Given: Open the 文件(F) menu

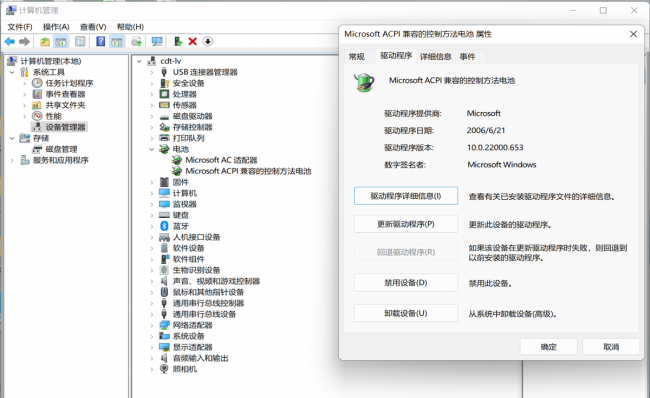Looking at the screenshot, I should click(20, 27).
